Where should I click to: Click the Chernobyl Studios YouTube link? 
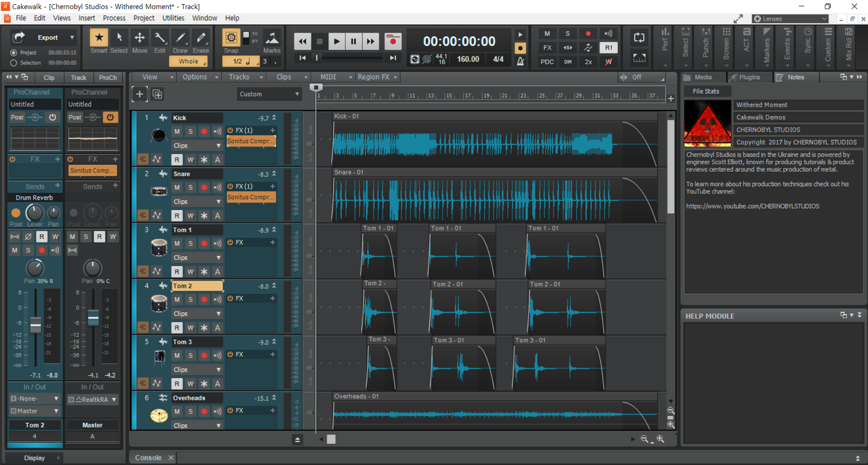(x=753, y=206)
